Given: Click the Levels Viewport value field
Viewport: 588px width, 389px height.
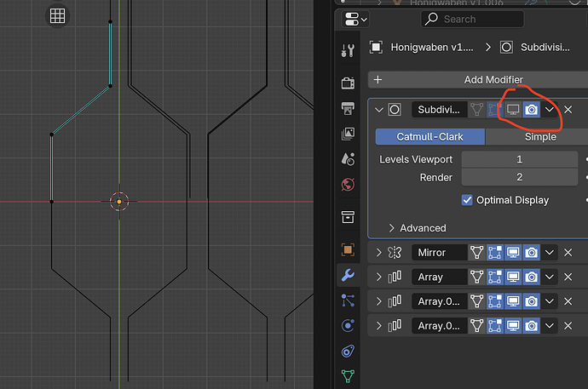Looking at the screenshot, I should [x=519, y=159].
